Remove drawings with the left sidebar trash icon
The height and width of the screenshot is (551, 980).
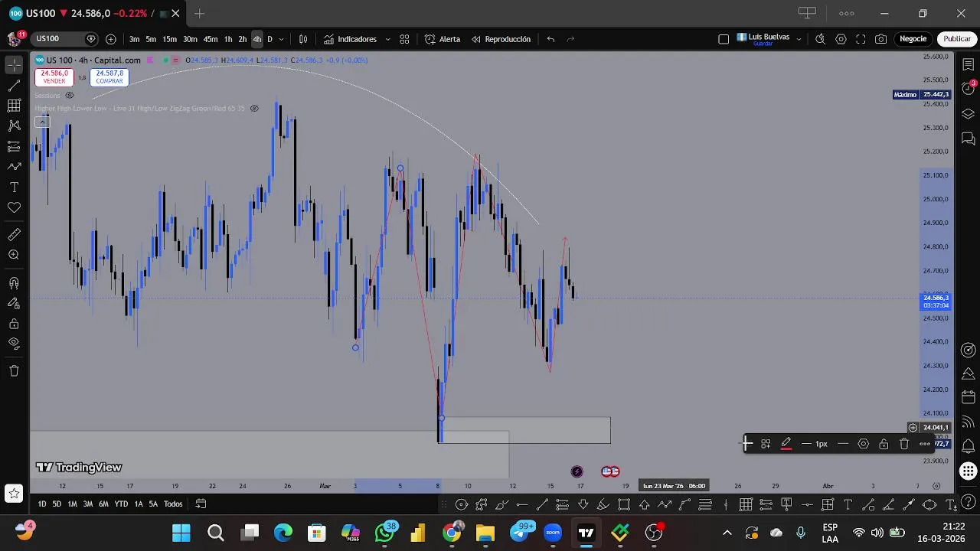pos(14,371)
